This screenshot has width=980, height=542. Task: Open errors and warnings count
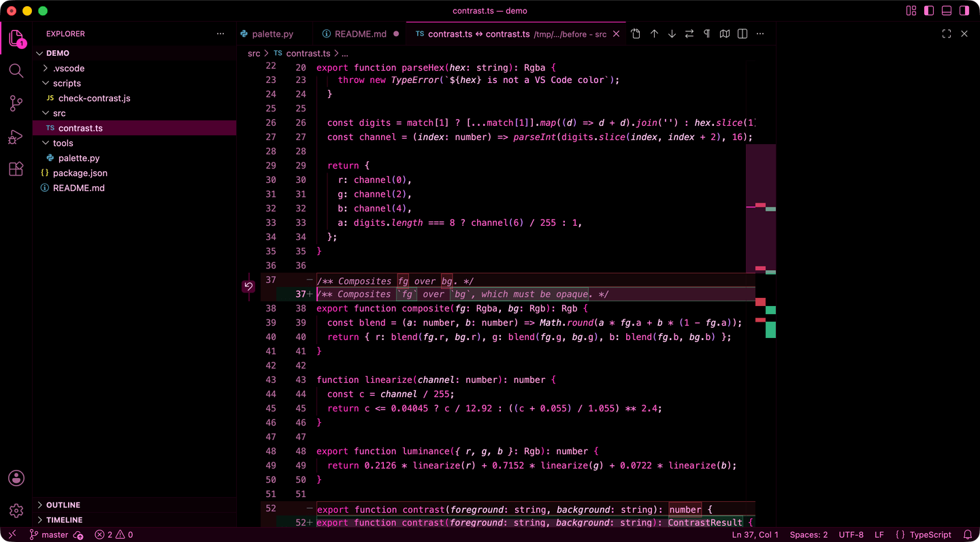(114, 535)
